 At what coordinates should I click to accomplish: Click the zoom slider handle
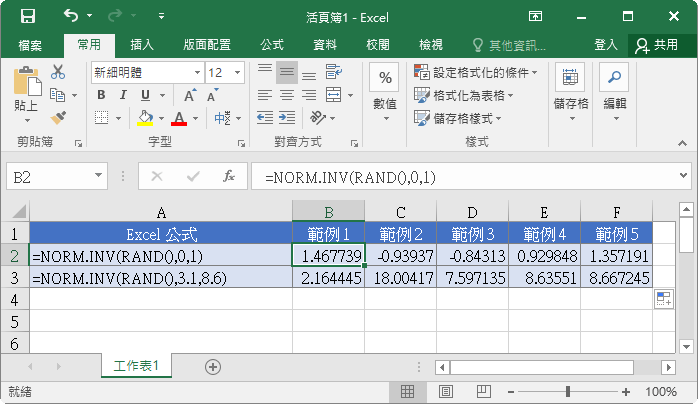[x=568, y=392]
